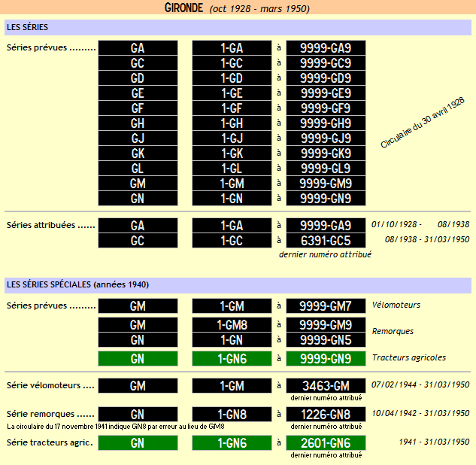The image size is (476, 465).
Task: Click the 1-GN8 plate
Action: (232, 415)
